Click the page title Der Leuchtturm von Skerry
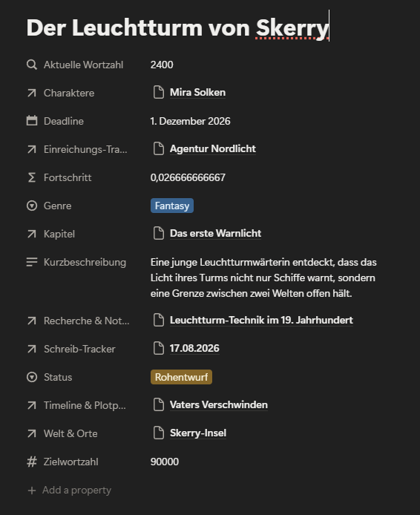420x515 pixels. pyautogui.click(x=177, y=27)
